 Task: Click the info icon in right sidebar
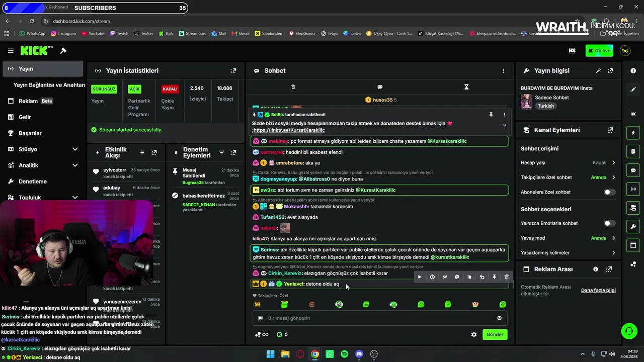(x=633, y=71)
